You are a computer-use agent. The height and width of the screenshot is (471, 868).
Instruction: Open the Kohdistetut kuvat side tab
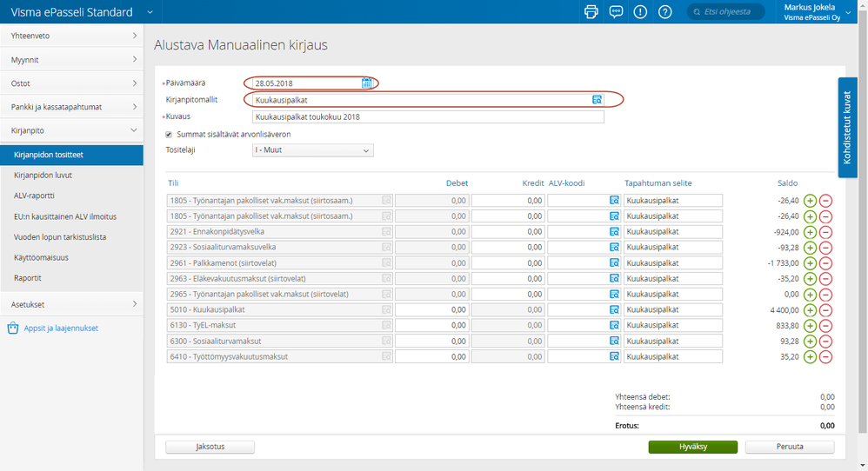coord(847,129)
